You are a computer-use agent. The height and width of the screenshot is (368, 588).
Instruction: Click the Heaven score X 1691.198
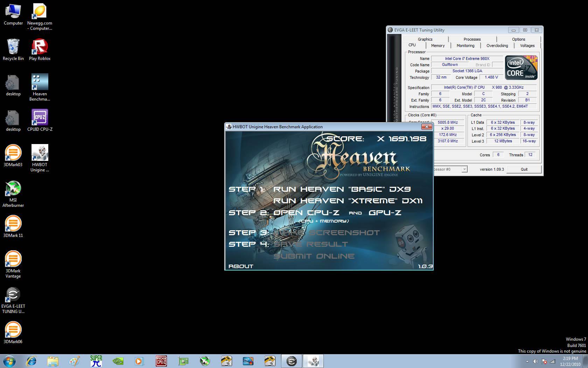point(401,139)
